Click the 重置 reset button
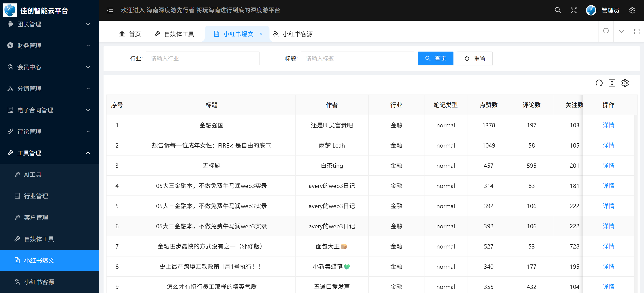 [474, 58]
